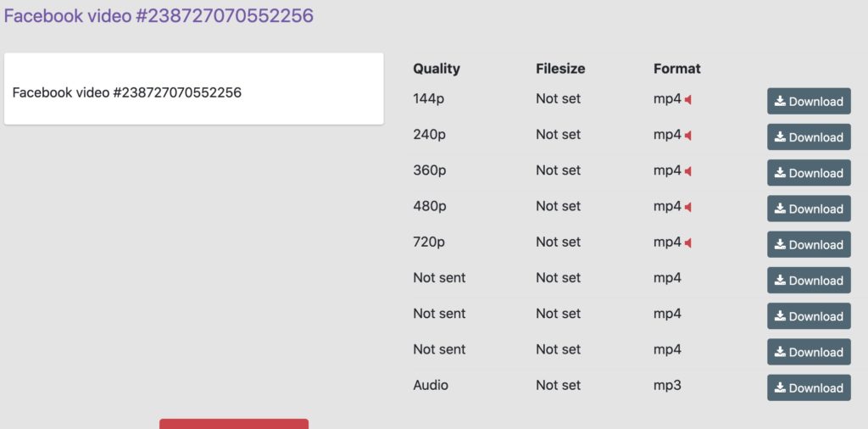Download the 720p mp4 video
Viewport: 868px width, 429px height.
809,245
